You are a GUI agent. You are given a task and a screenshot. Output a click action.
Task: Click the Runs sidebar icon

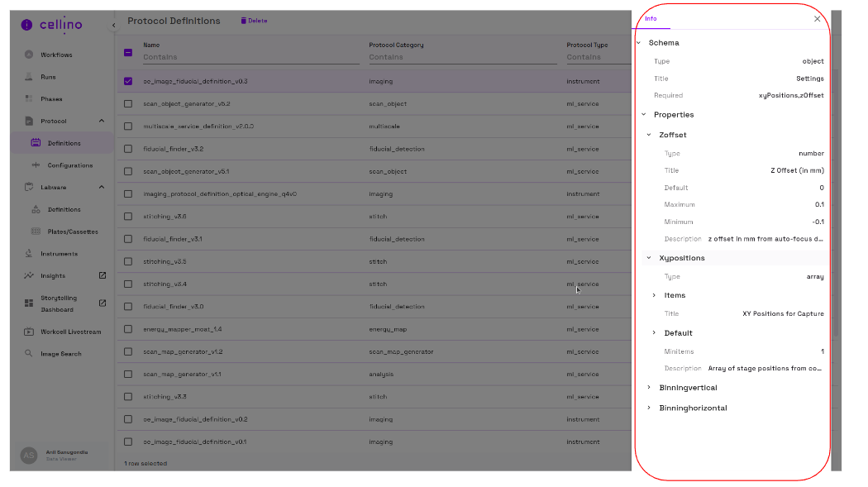pos(29,77)
